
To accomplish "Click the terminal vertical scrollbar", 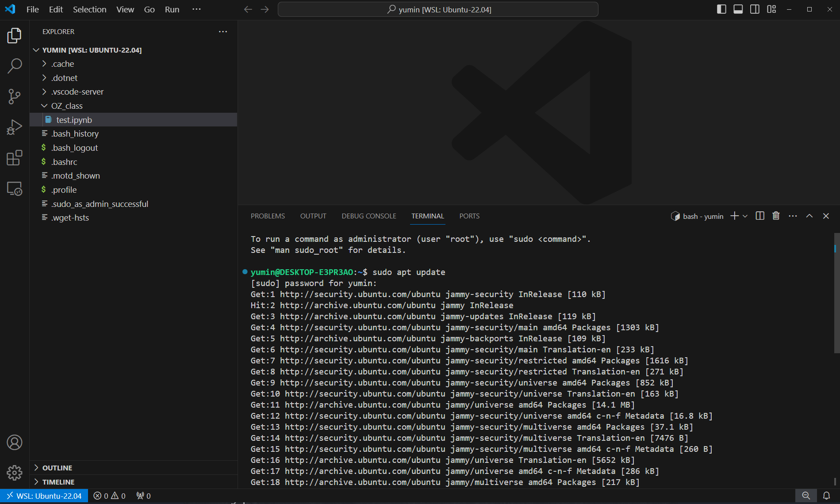I will click(x=836, y=293).
